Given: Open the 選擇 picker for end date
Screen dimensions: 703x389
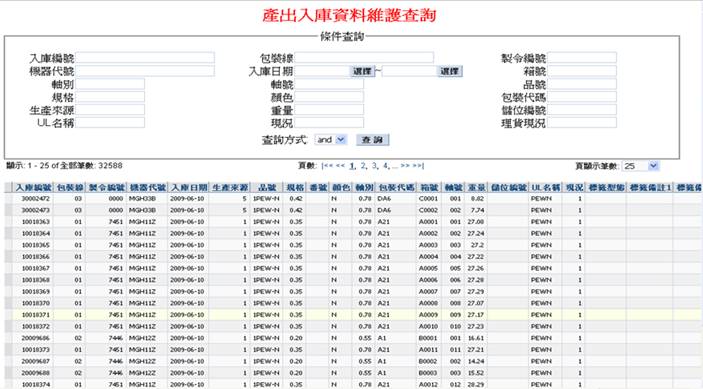Looking at the screenshot, I should [450, 71].
